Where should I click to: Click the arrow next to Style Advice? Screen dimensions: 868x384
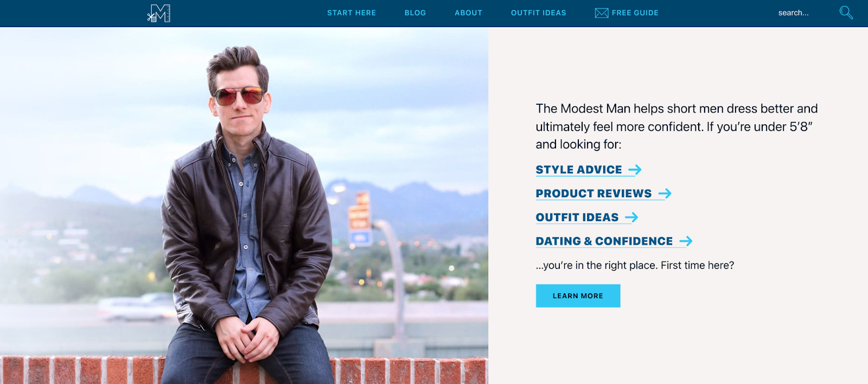click(635, 170)
